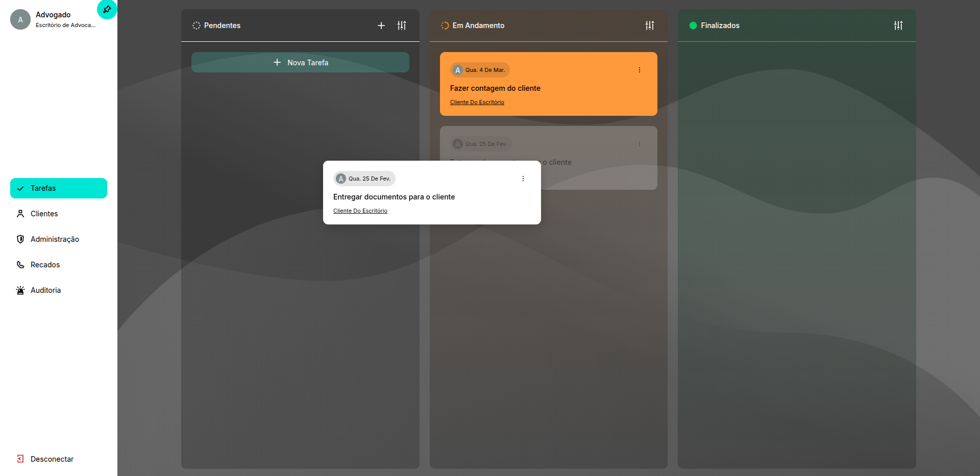Open the Administração shield icon
Screen dimensions: 980x476
[20, 239]
